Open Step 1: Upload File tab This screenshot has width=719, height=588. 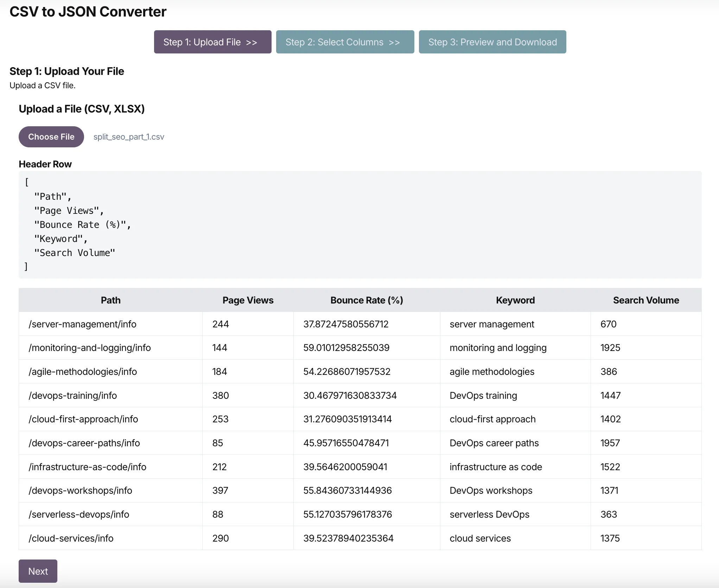[212, 42]
